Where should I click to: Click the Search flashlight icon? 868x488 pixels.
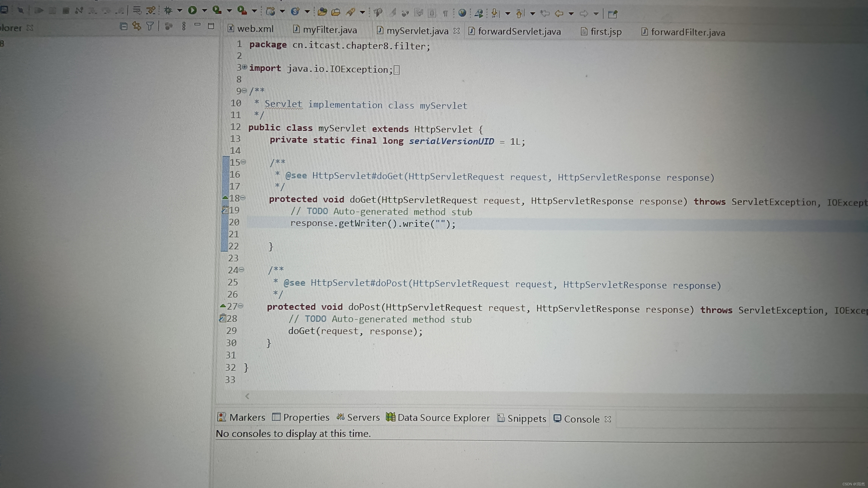[350, 12]
